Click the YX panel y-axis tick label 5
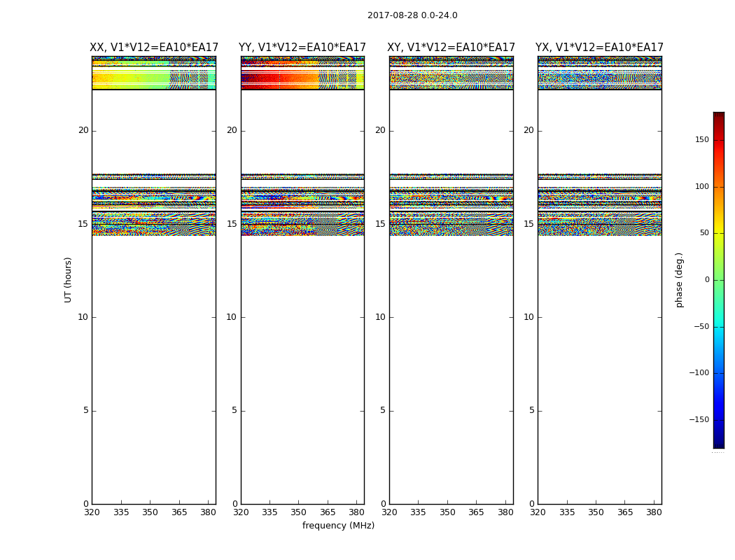 [x=532, y=410]
